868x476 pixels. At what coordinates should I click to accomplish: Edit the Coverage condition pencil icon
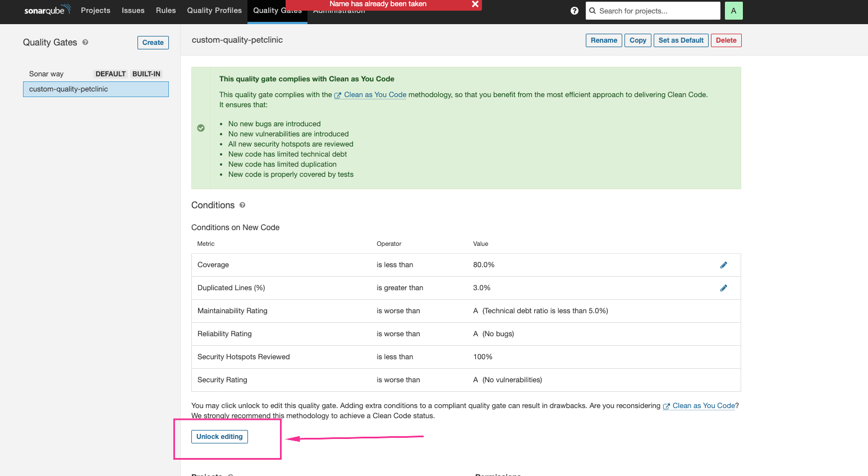[723, 265]
